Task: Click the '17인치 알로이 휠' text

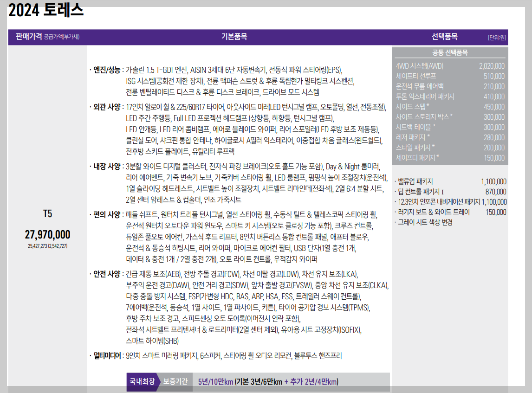Action: coord(148,107)
